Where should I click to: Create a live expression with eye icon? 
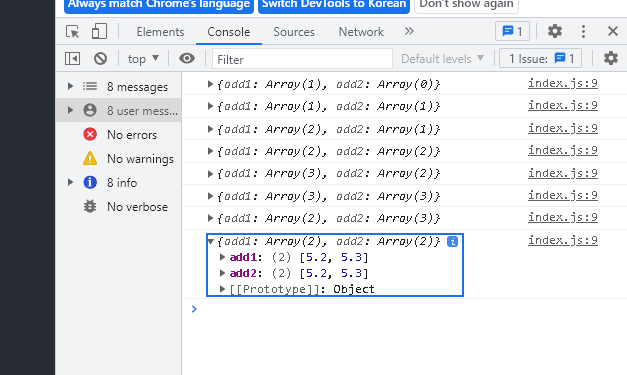coord(187,58)
